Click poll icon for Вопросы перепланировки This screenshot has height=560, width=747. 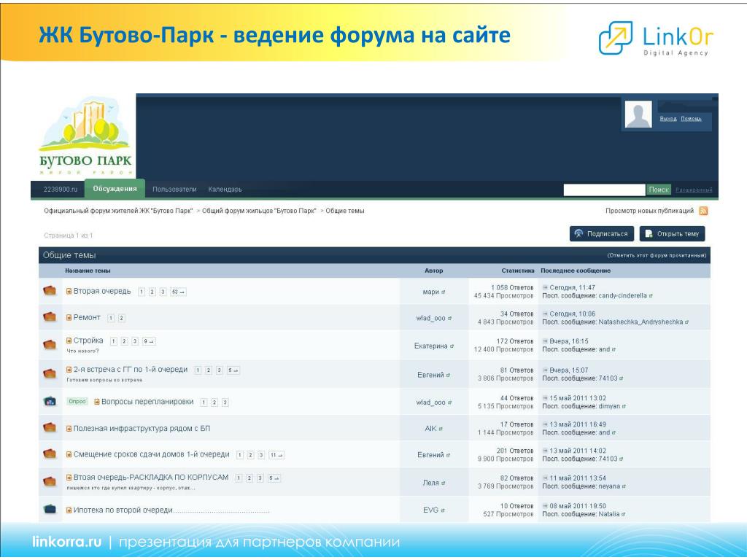click(50, 402)
